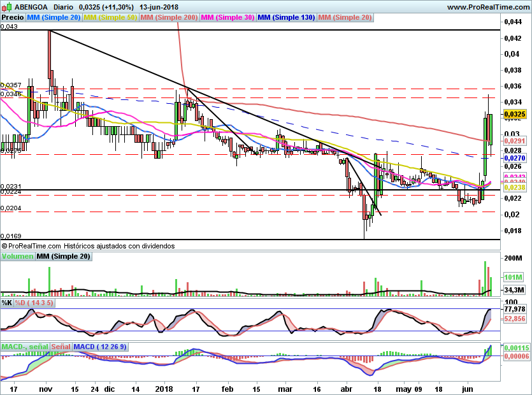Click the blue 0,0270 moving average tag
The width and height of the screenshot is (532, 395).
tap(515, 158)
